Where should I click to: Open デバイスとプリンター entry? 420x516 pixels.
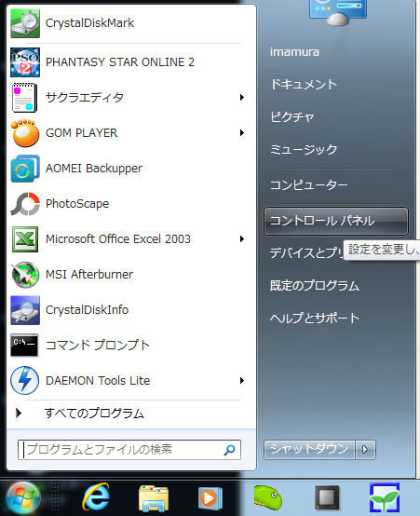point(306,253)
